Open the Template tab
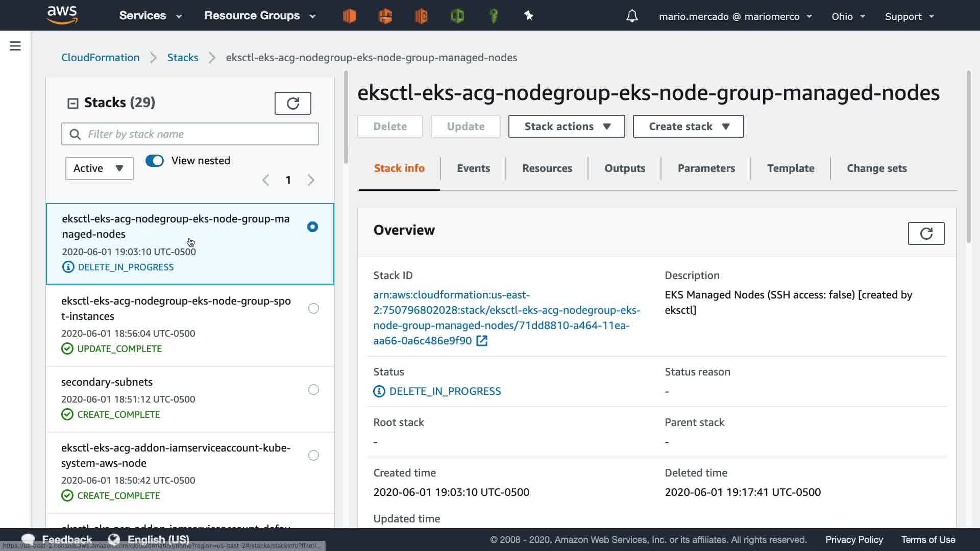Screen dimensions: 980x551 pyautogui.click(x=790, y=168)
